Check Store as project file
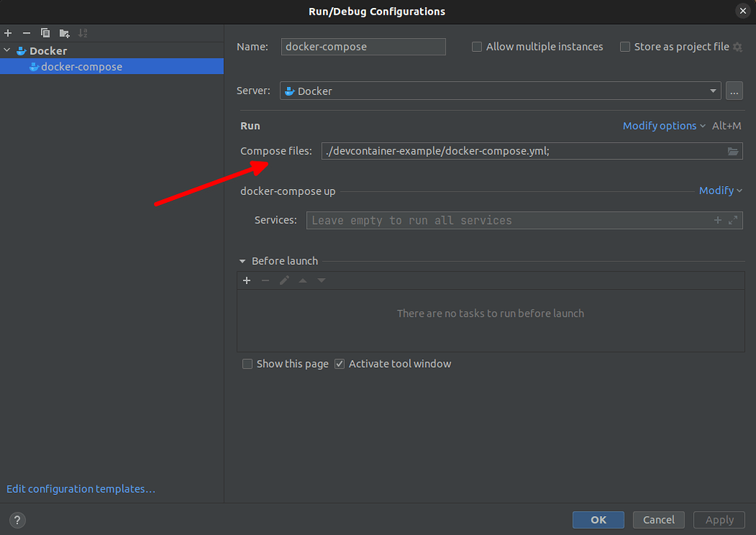 tap(625, 47)
